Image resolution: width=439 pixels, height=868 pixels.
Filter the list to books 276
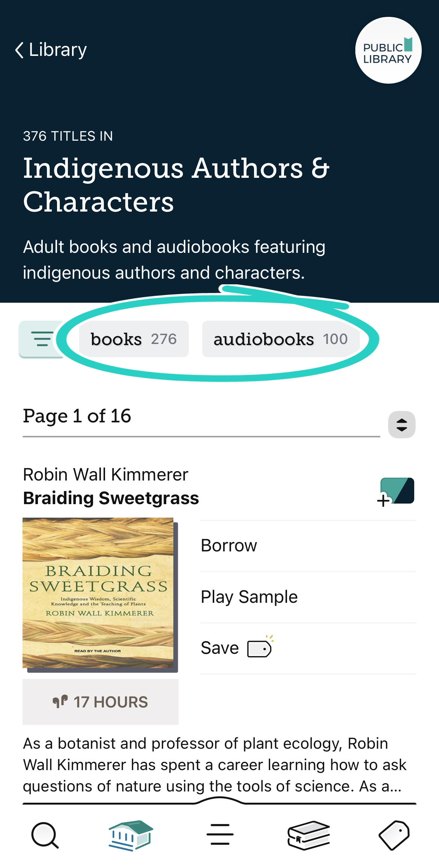134,339
